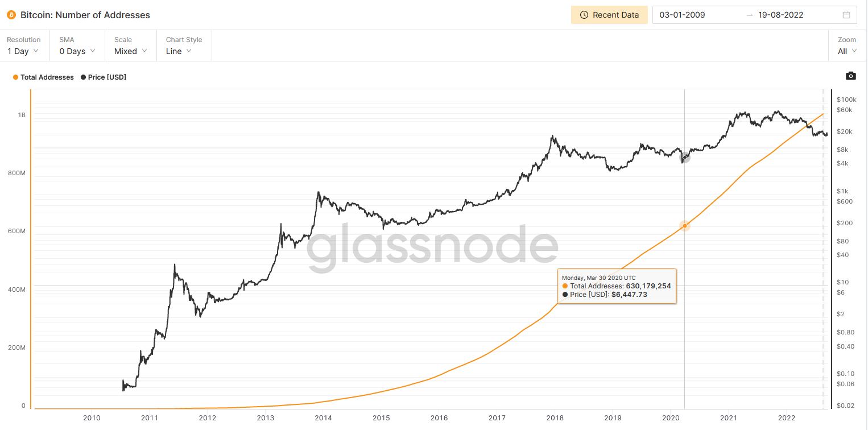Toggle Total Addresses series in legend
Image resolution: width=868 pixels, height=430 pixels.
pos(44,77)
